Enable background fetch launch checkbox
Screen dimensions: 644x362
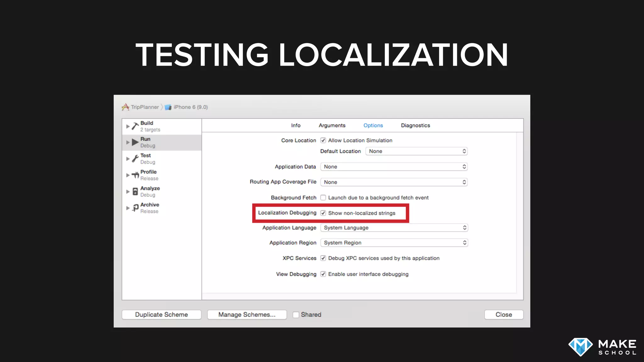coord(323,198)
